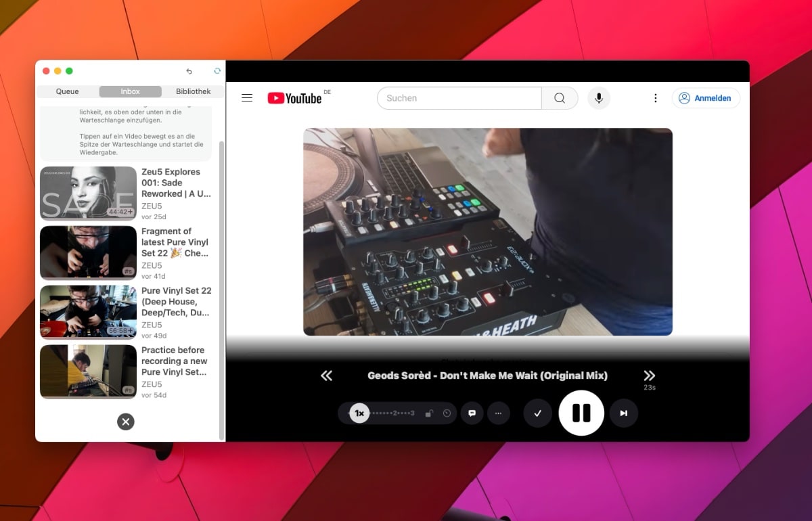Click the Anmelden sign-in button
This screenshot has height=521, width=812.
coord(706,98)
